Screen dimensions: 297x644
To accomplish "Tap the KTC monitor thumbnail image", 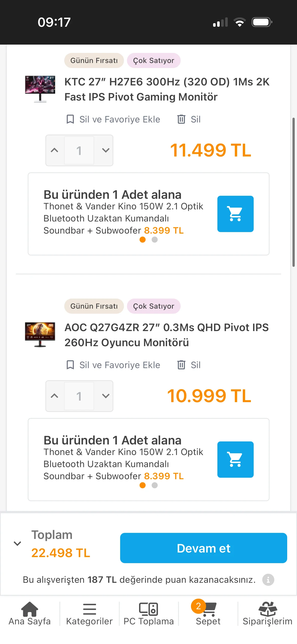I will (x=40, y=89).
